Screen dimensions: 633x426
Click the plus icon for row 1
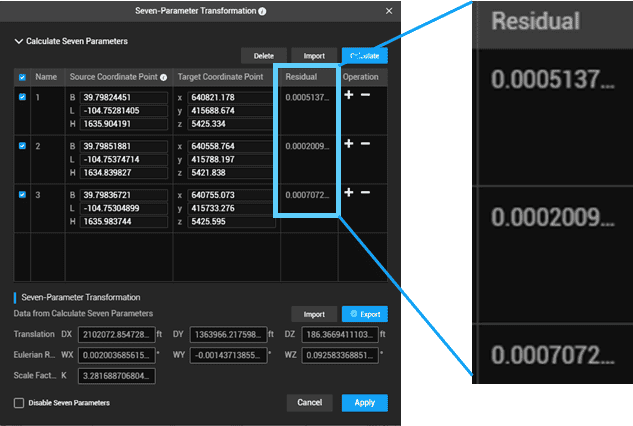(x=349, y=96)
